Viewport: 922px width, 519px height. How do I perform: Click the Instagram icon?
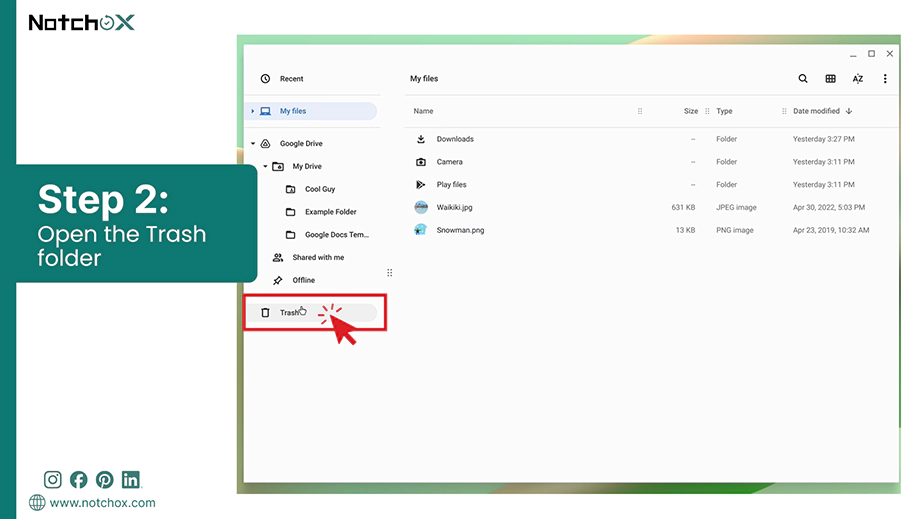52,480
